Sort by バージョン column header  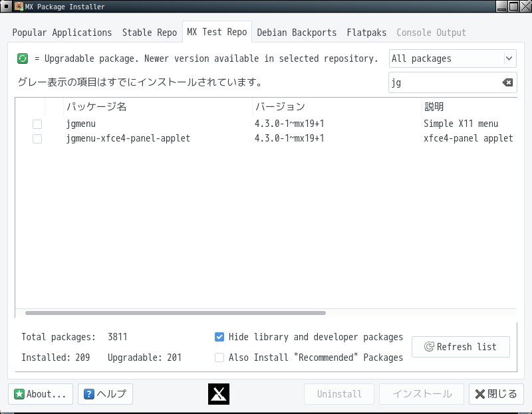(x=337, y=107)
